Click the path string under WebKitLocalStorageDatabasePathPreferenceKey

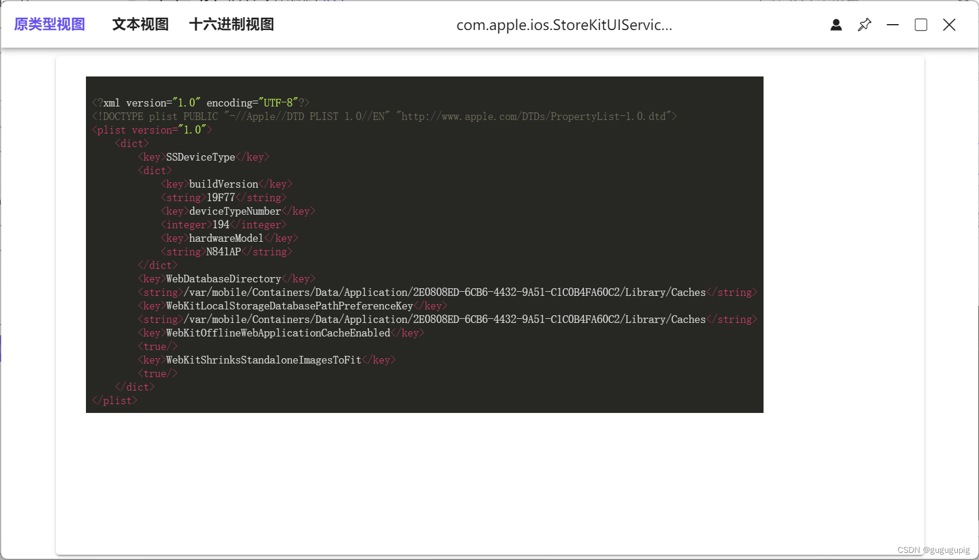pyautogui.click(x=447, y=319)
